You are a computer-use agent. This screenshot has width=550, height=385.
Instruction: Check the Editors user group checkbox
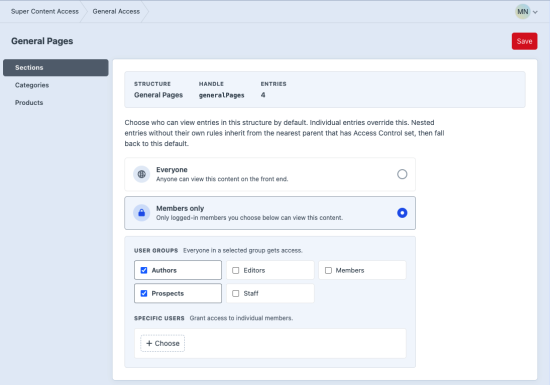pyautogui.click(x=236, y=270)
